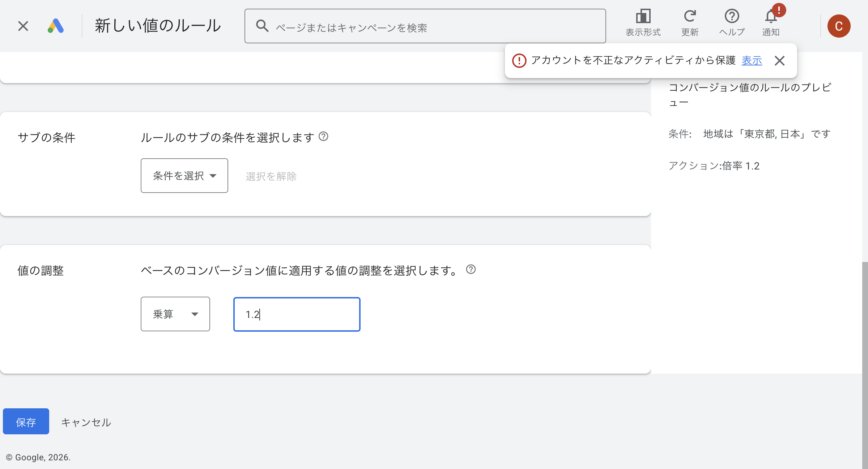Viewport: 868px width, 469px height.
Task: Open the 表示形式 appearance menu
Action: pos(643,22)
